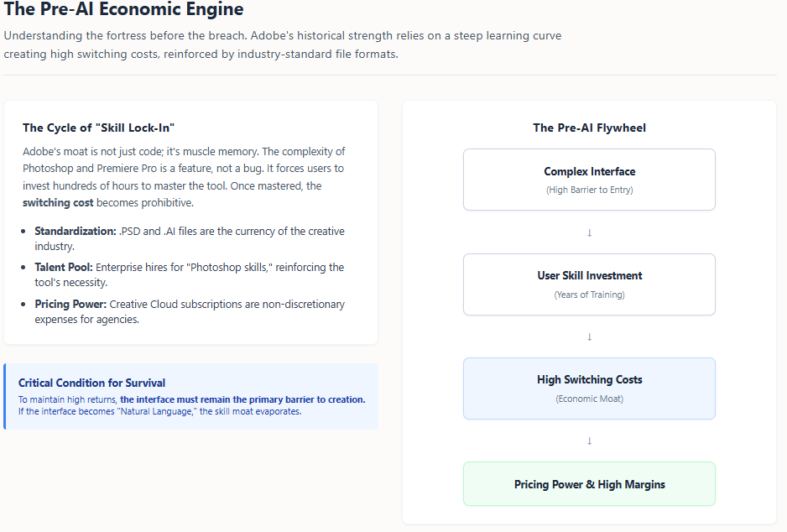Click the Talent Pool bullet point
This screenshot has height=532, width=787.
pyautogui.click(x=189, y=274)
